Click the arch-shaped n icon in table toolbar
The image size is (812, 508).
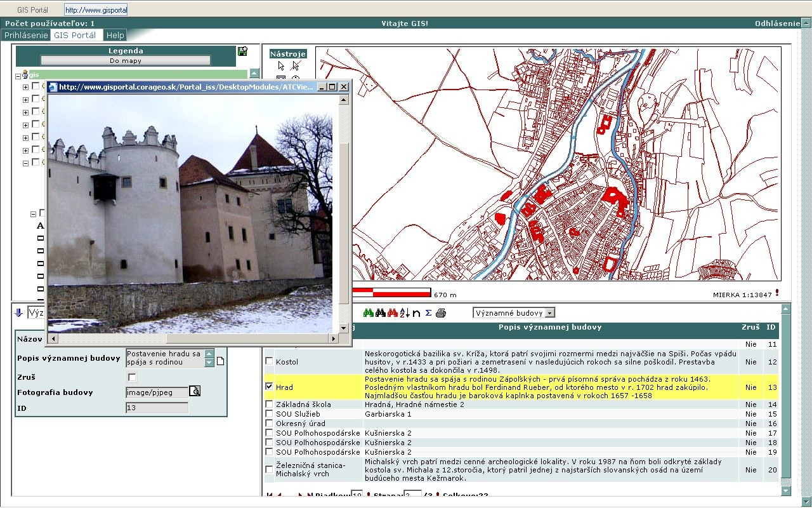[x=416, y=313]
